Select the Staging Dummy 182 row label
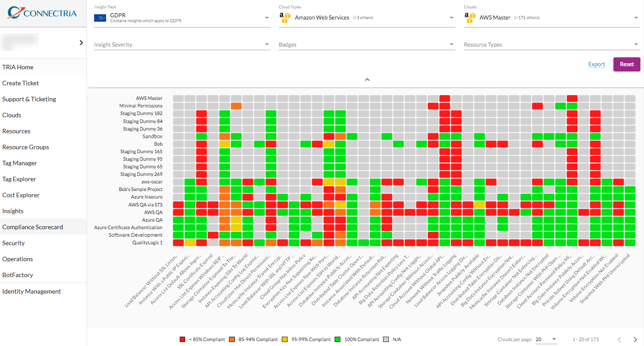This screenshot has width=644, height=346. click(x=141, y=113)
